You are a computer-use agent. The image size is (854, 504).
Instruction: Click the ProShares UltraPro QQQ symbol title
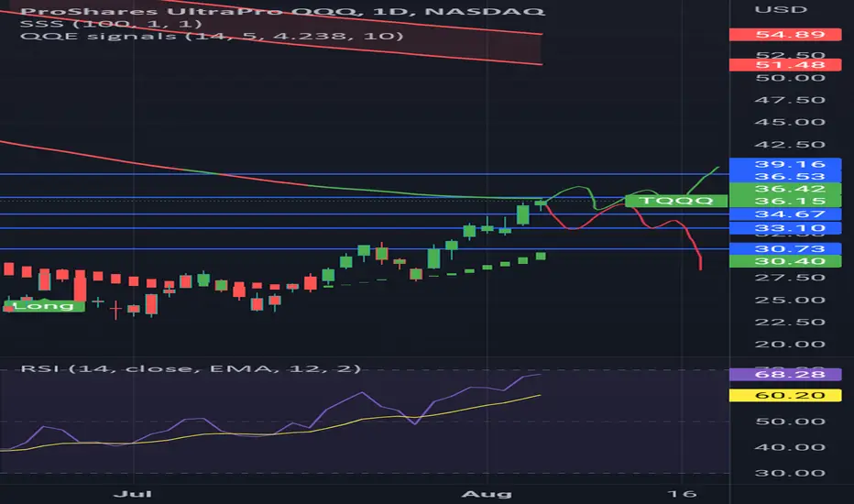[x=282, y=11]
